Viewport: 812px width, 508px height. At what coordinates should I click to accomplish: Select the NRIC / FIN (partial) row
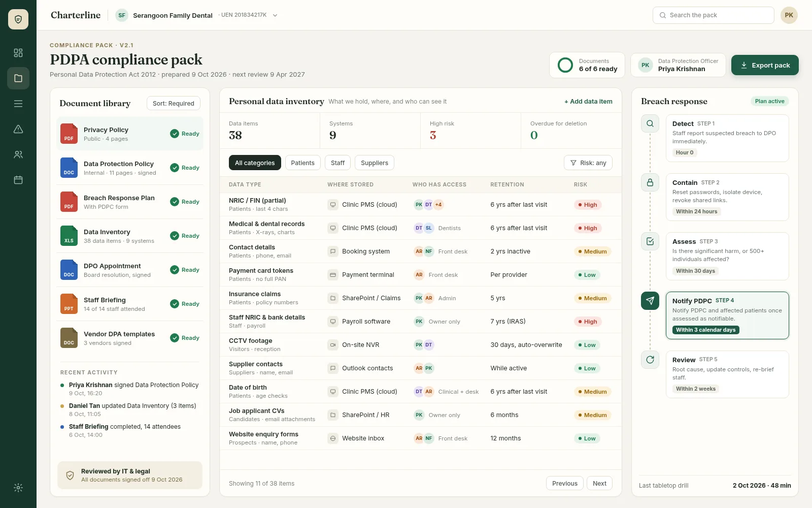click(421, 205)
